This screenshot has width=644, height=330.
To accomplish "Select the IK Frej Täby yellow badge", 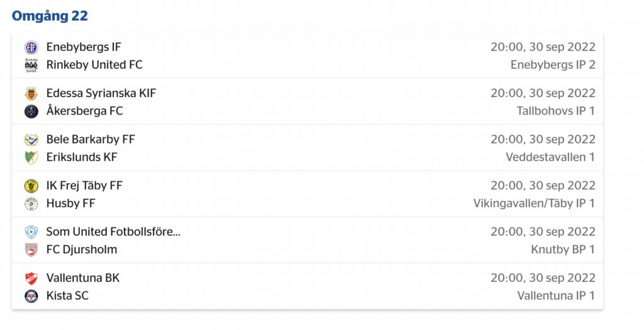I will (31, 186).
